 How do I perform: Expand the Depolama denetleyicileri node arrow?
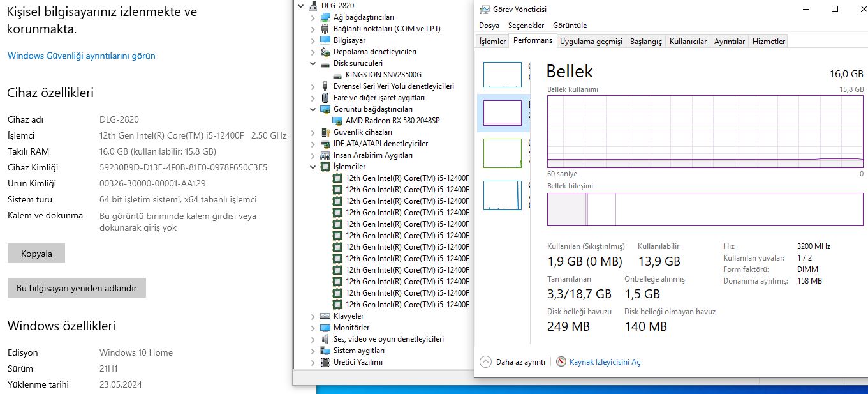tap(313, 52)
